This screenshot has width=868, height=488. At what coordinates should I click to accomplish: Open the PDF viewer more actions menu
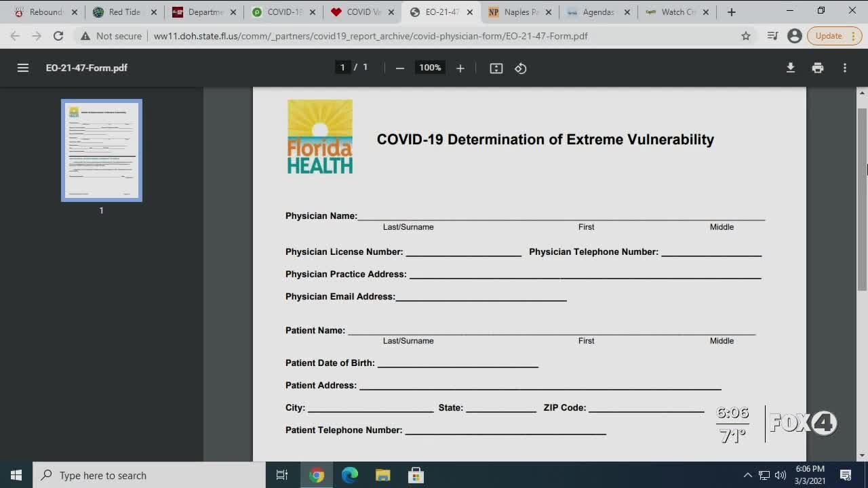point(845,68)
